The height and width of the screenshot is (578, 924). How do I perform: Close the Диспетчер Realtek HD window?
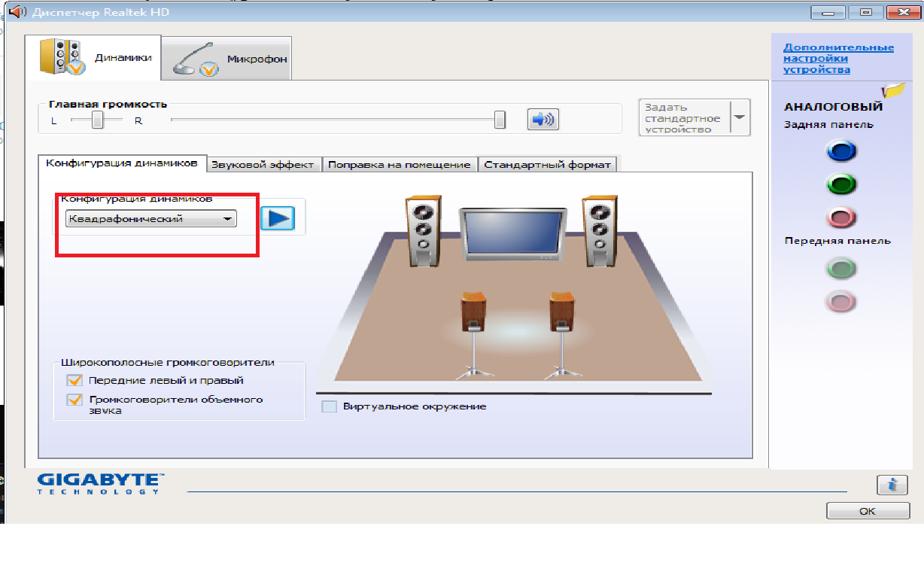click(x=904, y=12)
